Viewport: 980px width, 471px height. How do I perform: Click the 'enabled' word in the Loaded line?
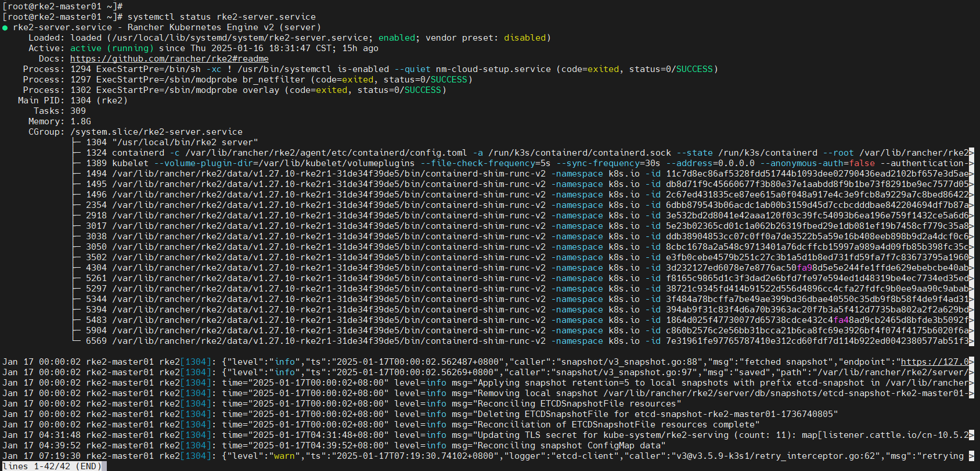click(x=397, y=38)
